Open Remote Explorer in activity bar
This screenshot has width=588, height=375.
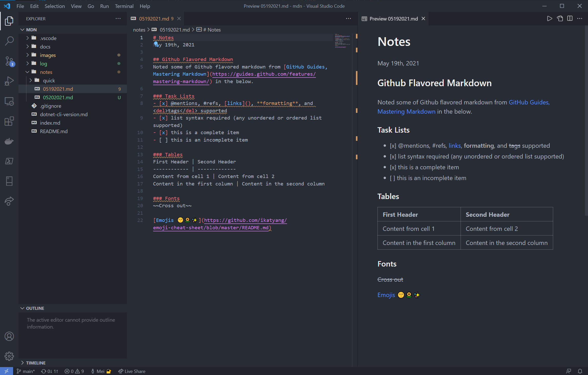9,101
